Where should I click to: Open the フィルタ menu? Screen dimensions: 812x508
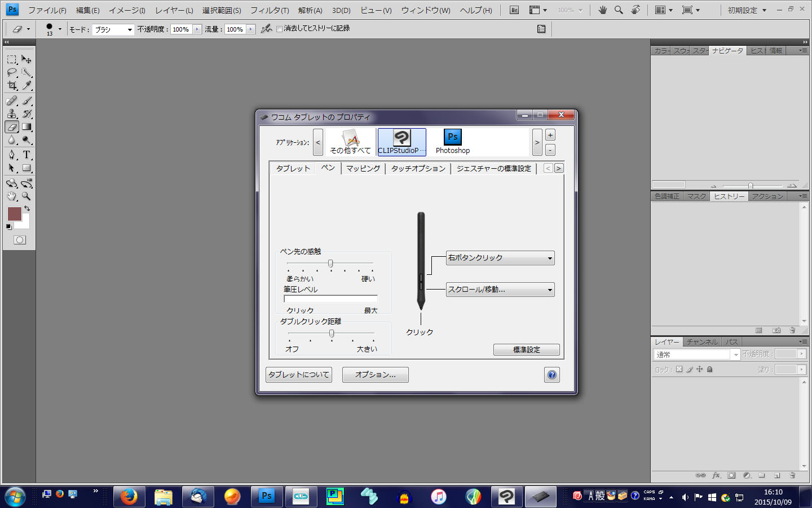pyautogui.click(x=270, y=10)
